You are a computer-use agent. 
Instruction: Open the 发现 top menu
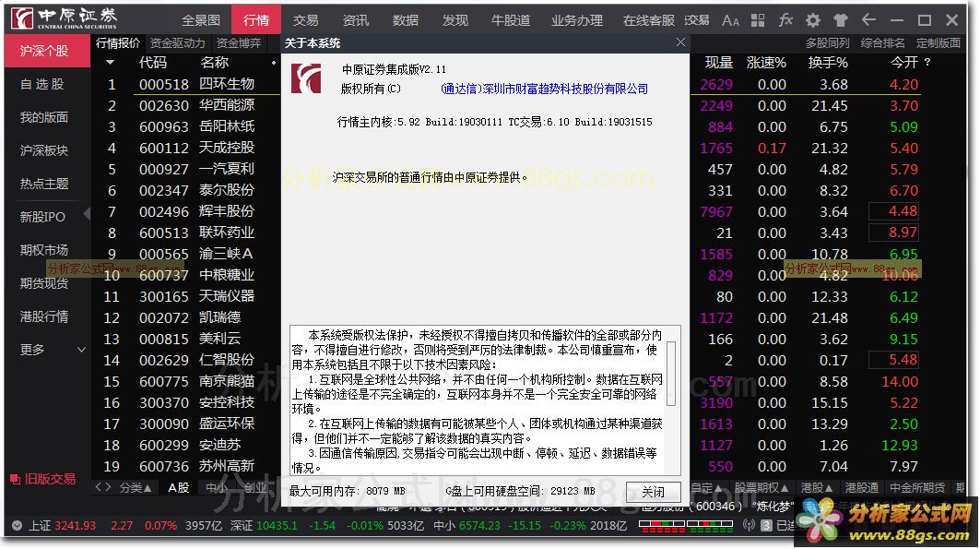[x=455, y=20]
